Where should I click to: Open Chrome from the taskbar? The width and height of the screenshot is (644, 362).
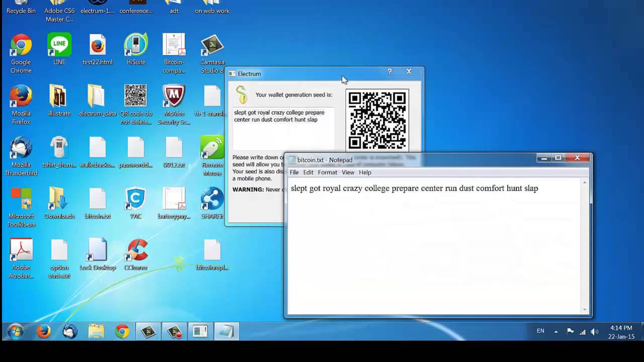tap(122, 331)
